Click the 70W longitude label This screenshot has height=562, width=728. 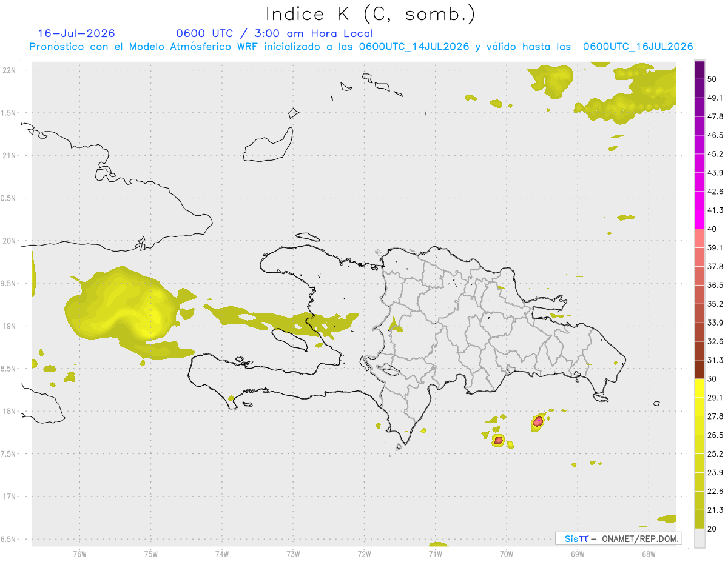coord(506,554)
